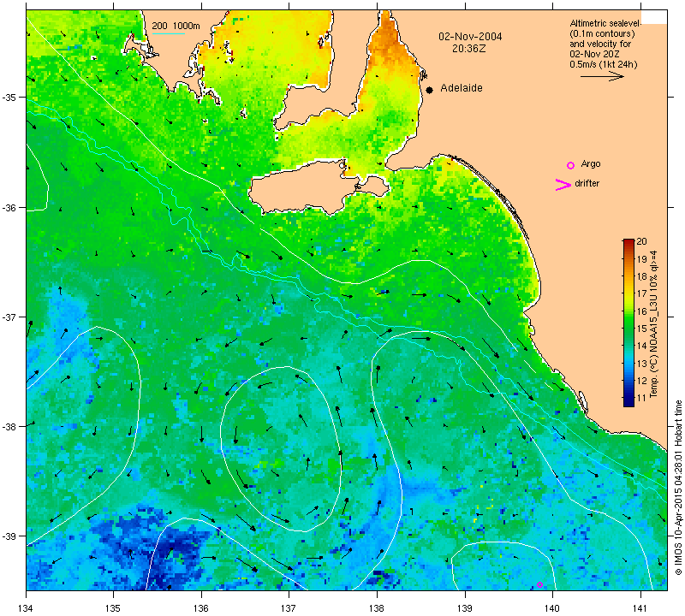The image size is (685, 616).
Task: Click latitude axis label -39
Action: pyautogui.click(x=9, y=536)
